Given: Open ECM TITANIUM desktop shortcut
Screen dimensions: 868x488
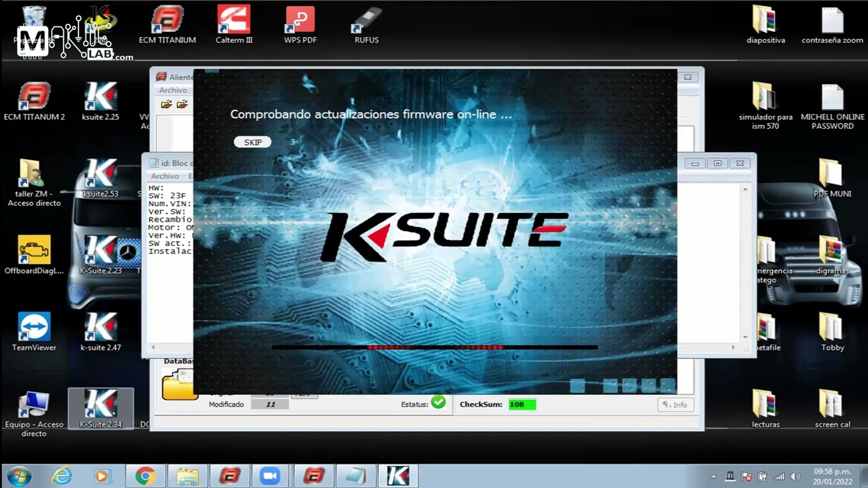Looking at the screenshot, I should tap(167, 26).
